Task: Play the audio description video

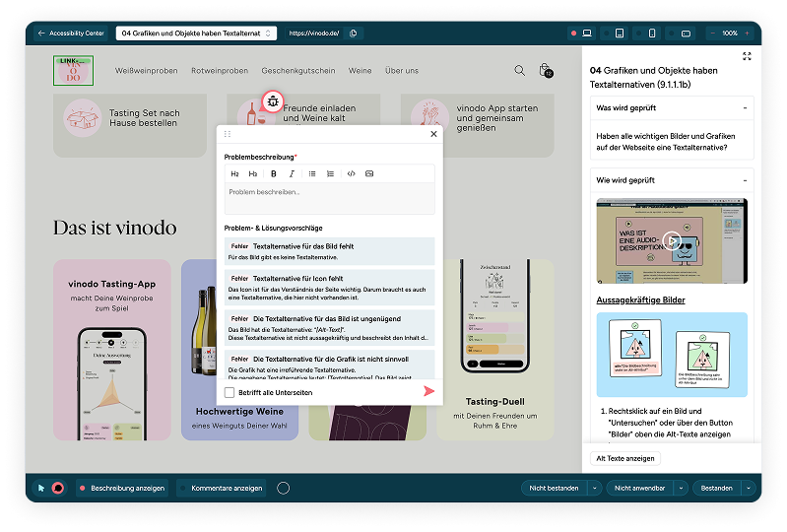Action: (672, 241)
